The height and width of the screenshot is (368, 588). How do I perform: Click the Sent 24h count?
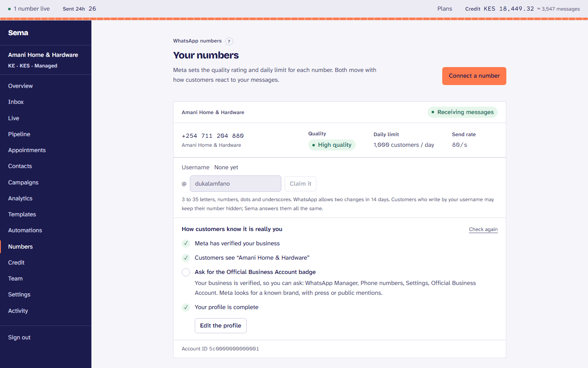click(x=79, y=9)
